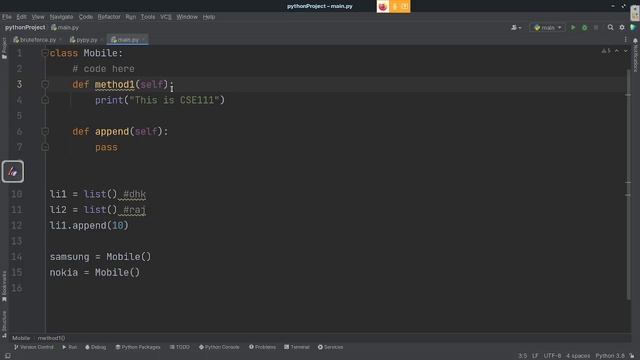Open editor tabs more options icon
This screenshot has width=640, height=360.
(x=625, y=40)
